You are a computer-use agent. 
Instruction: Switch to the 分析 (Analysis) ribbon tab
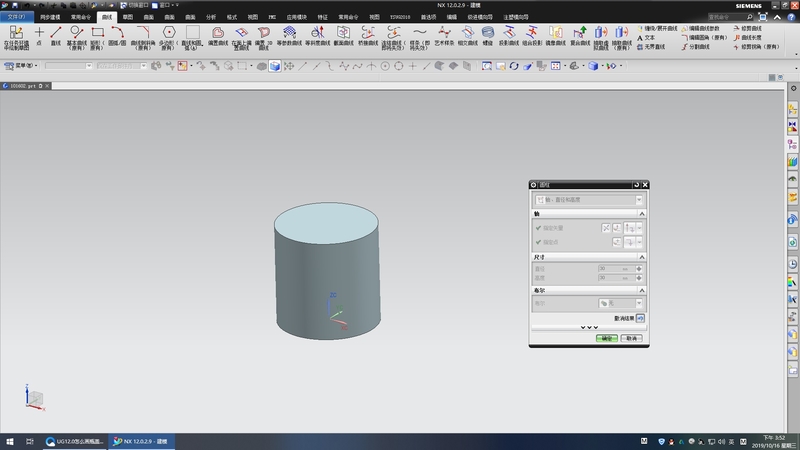point(210,17)
